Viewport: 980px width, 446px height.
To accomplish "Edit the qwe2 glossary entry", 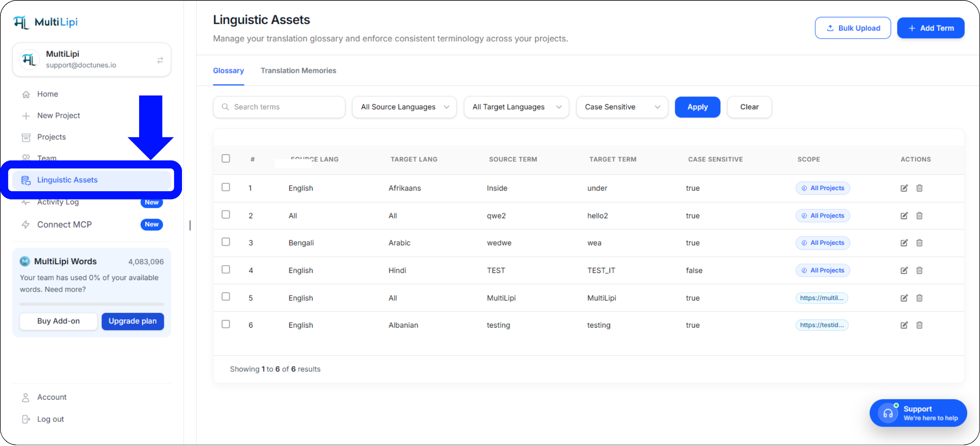I will click(904, 216).
